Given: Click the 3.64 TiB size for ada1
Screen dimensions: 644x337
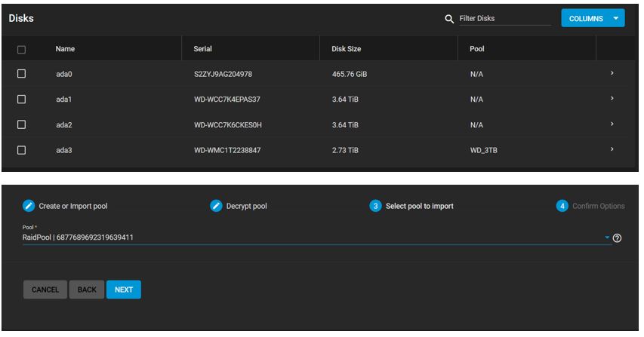Looking at the screenshot, I should tap(345, 100).
